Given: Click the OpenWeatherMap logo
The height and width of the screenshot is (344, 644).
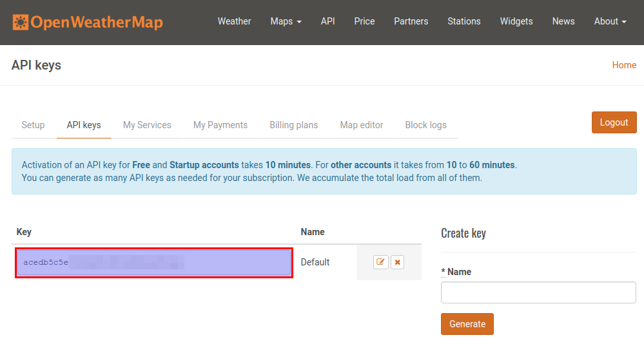Looking at the screenshot, I should tap(88, 22).
